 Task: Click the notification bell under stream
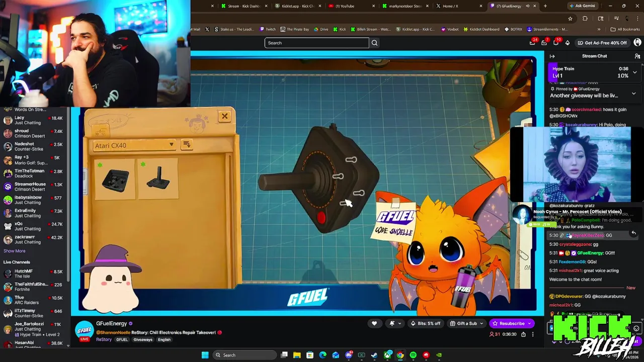click(x=392, y=323)
